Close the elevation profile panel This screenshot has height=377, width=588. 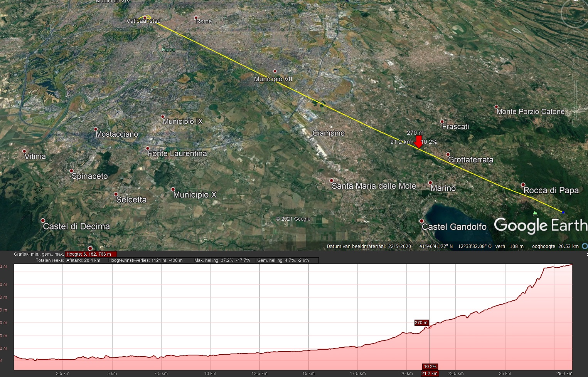[x=586, y=255]
